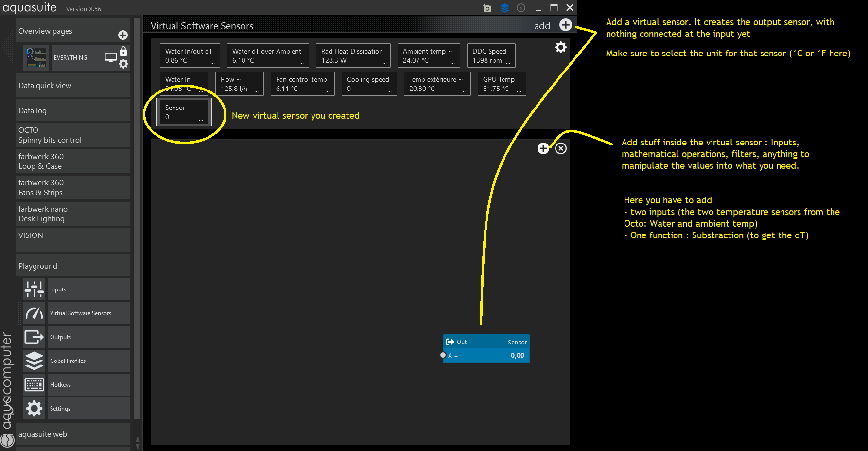
Task: Select the Rad Heat Dissipation sensor
Action: pyautogui.click(x=353, y=55)
